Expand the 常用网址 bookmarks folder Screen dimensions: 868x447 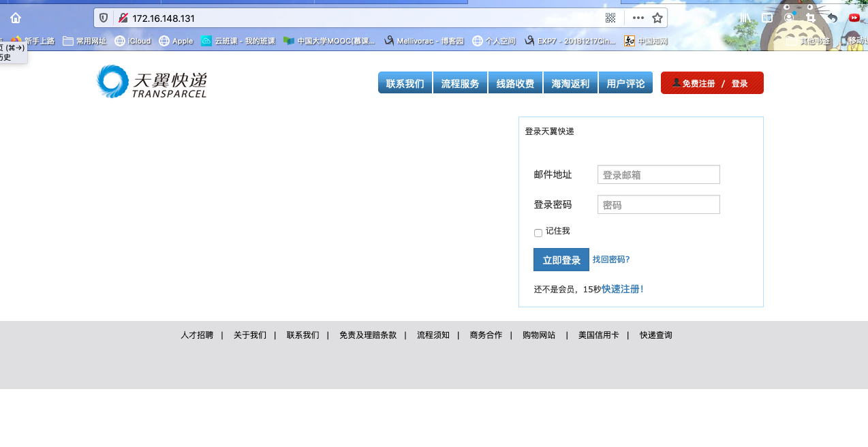point(84,41)
